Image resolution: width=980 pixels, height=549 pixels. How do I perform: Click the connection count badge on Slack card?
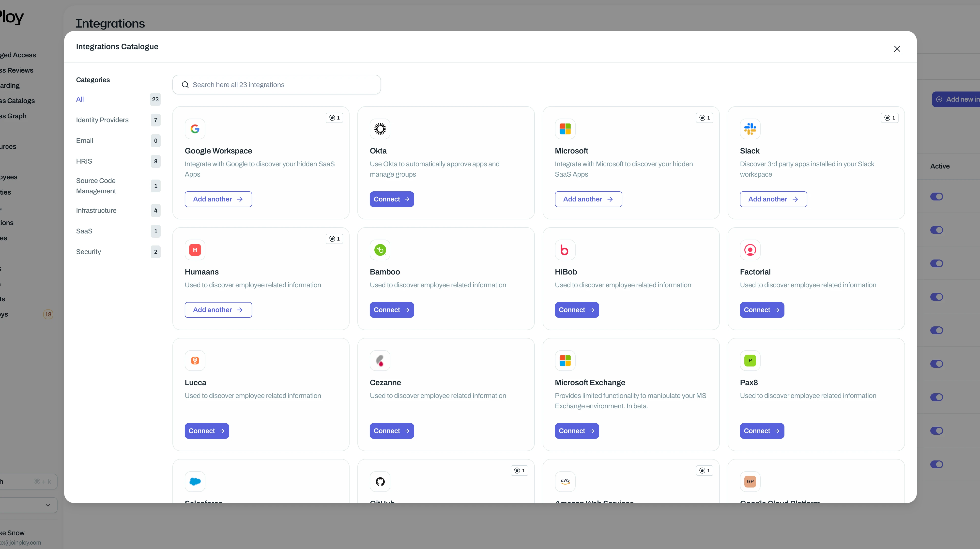click(x=889, y=118)
